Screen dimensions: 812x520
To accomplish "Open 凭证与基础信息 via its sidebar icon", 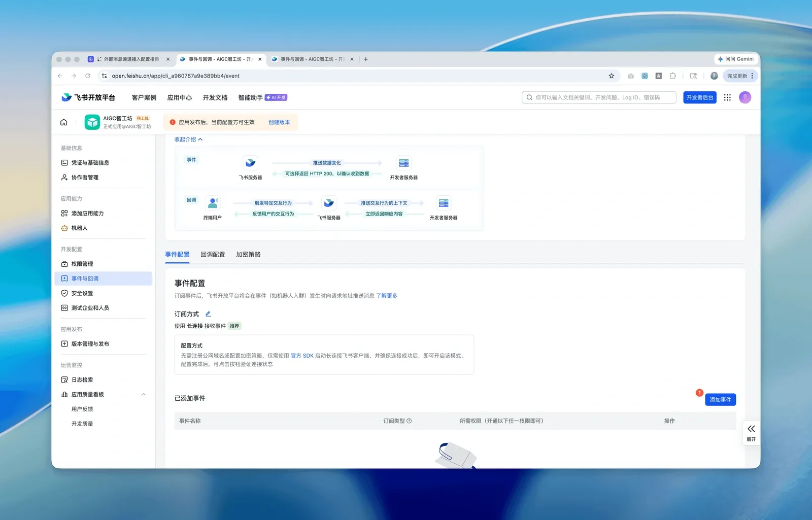I will click(x=64, y=163).
